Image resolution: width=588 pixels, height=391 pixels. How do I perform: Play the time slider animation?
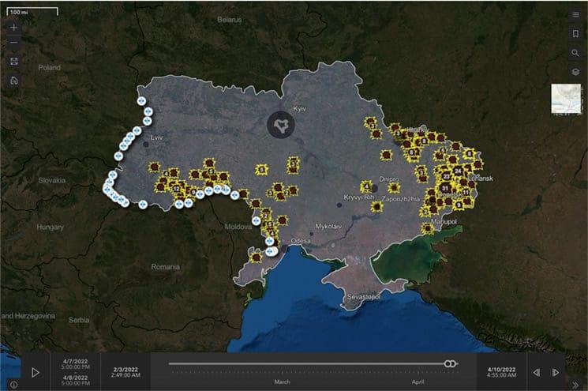[36, 372]
